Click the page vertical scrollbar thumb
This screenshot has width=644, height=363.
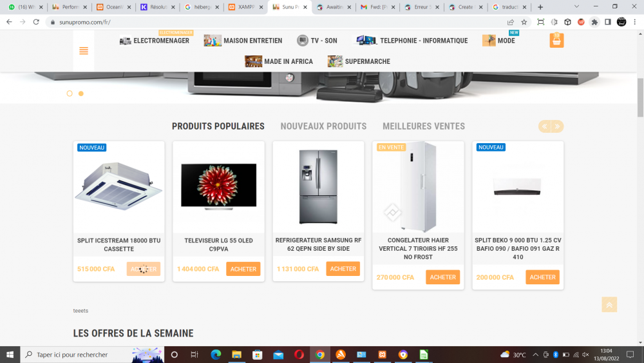640,97
